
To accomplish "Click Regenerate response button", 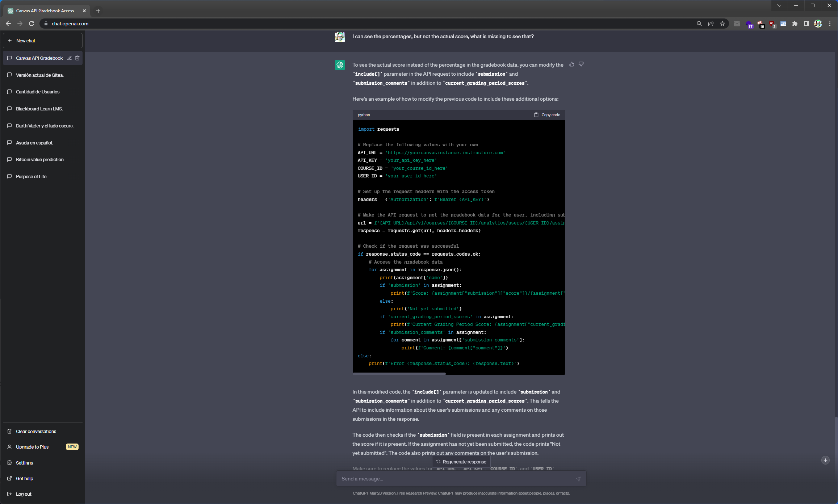I will pyautogui.click(x=461, y=462).
